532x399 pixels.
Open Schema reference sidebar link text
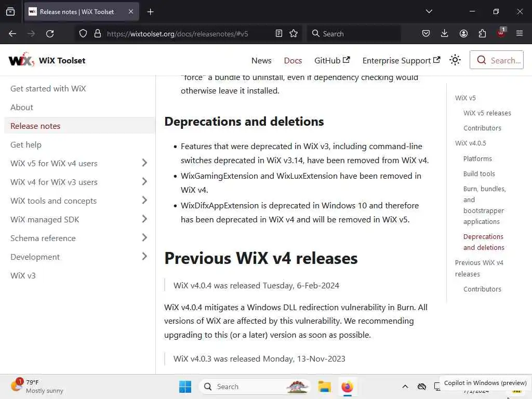(43, 238)
